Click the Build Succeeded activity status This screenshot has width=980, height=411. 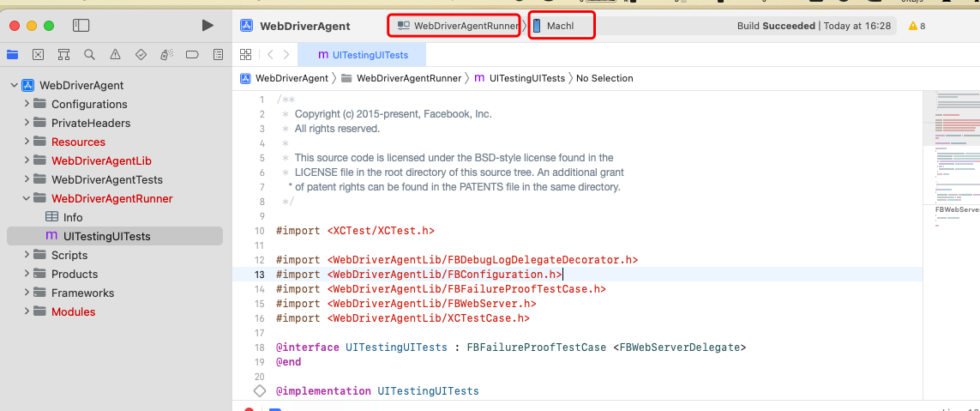click(x=814, y=26)
